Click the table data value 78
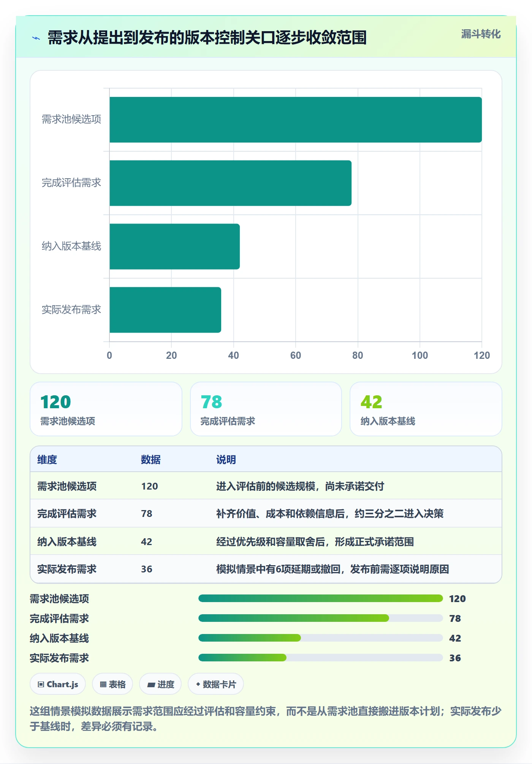 [147, 514]
